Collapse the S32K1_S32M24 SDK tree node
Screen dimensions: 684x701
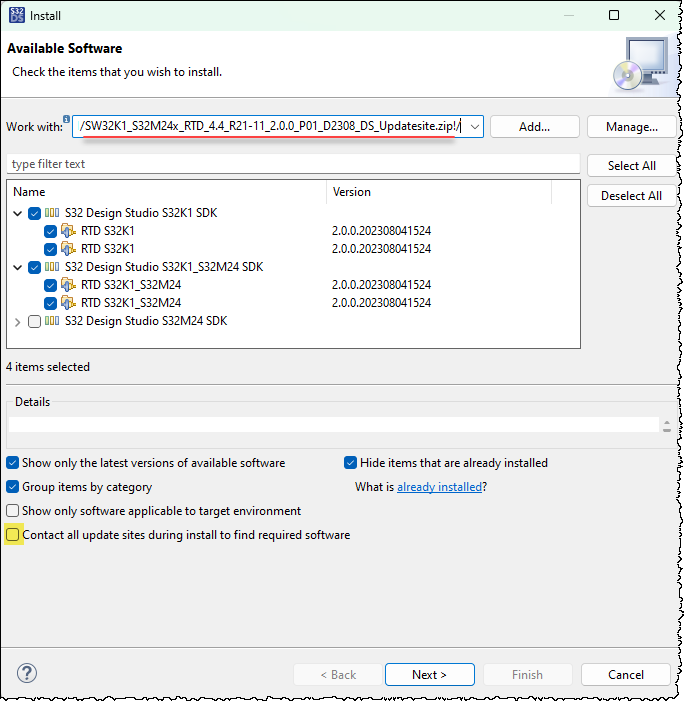tap(18, 267)
